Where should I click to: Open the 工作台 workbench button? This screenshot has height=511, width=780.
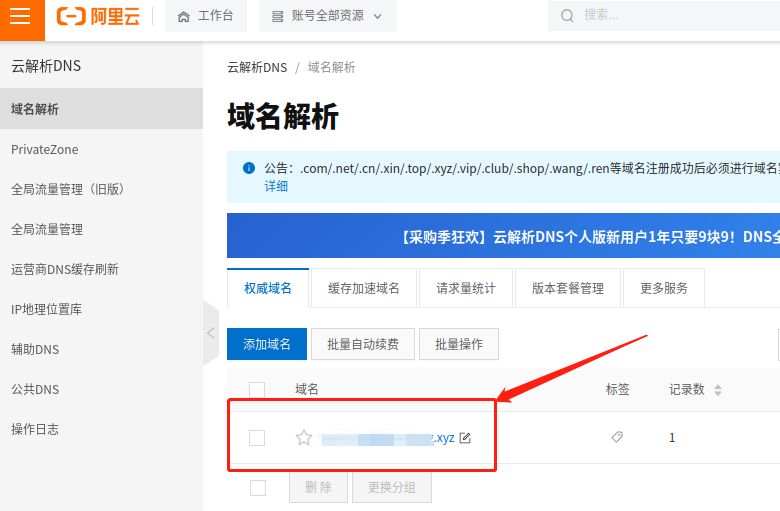[205, 16]
